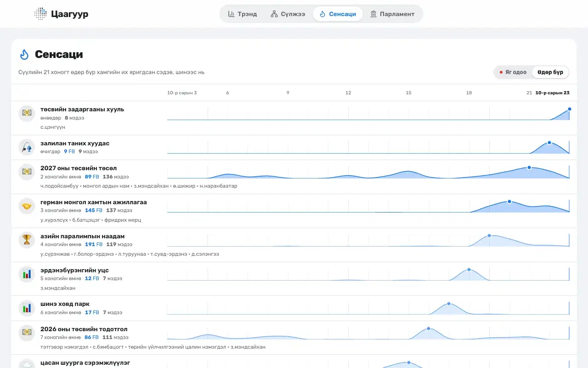The width and height of the screenshot is (588, 368).
Task: Click the 191 FB count
Action: point(93,245)
